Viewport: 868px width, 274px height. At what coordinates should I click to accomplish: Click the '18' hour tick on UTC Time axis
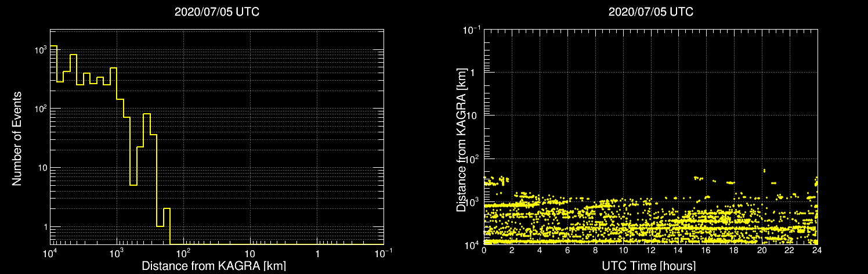(734, 250)
